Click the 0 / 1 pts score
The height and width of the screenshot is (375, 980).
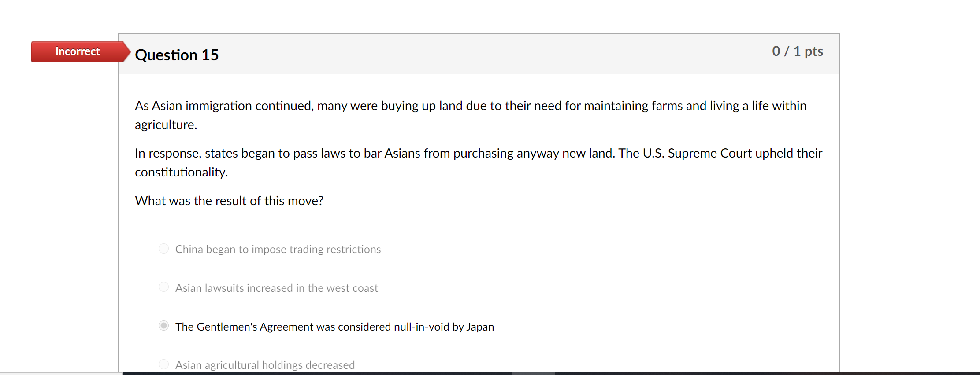click(x=798, y=51)
